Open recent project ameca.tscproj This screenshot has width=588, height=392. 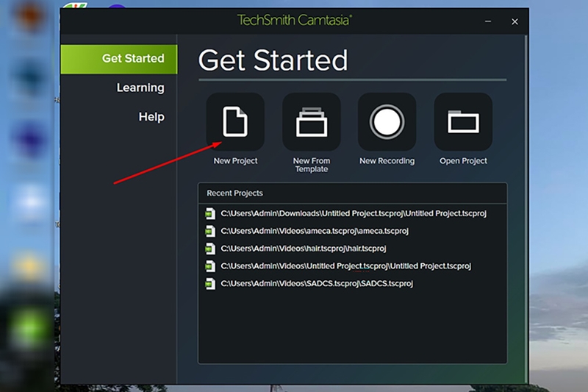coord(315,231)
